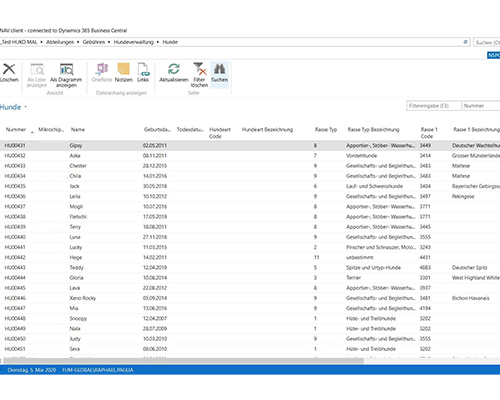Viewport: 500px width, 400px height.
Task: Click the dog name Snoopy
Action: tap(78, 318)
